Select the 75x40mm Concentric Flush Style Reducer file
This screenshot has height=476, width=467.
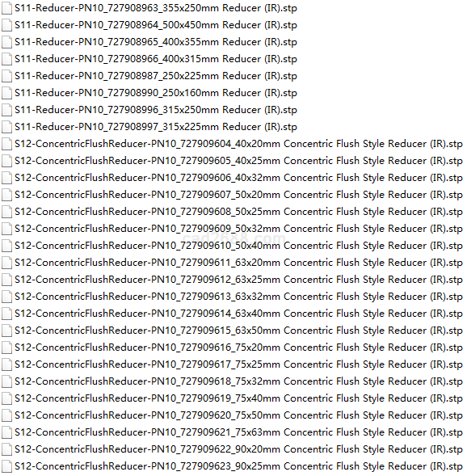pyautogui.click(x=239, y=398)
